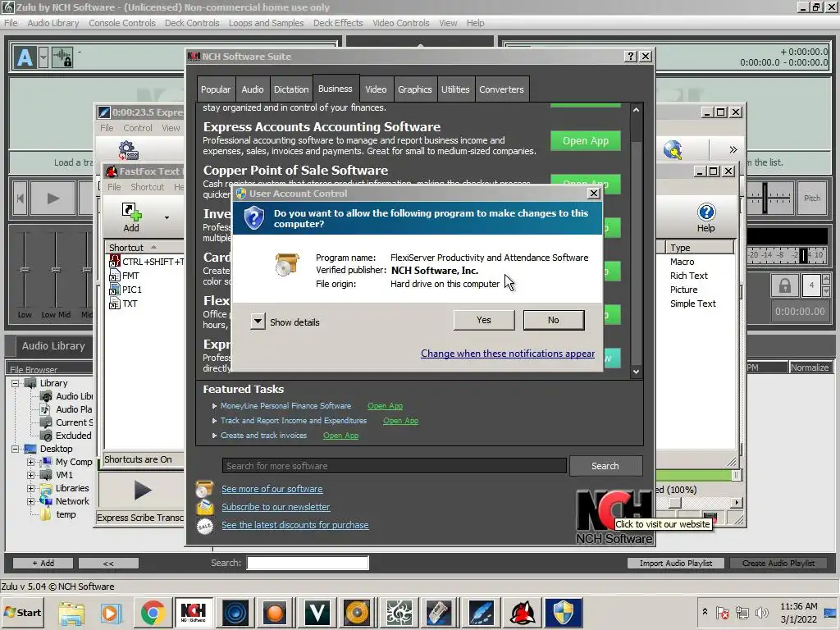The image size is (840, 630).
Task: Open the FastFox File menu
Action: (114, 187)
